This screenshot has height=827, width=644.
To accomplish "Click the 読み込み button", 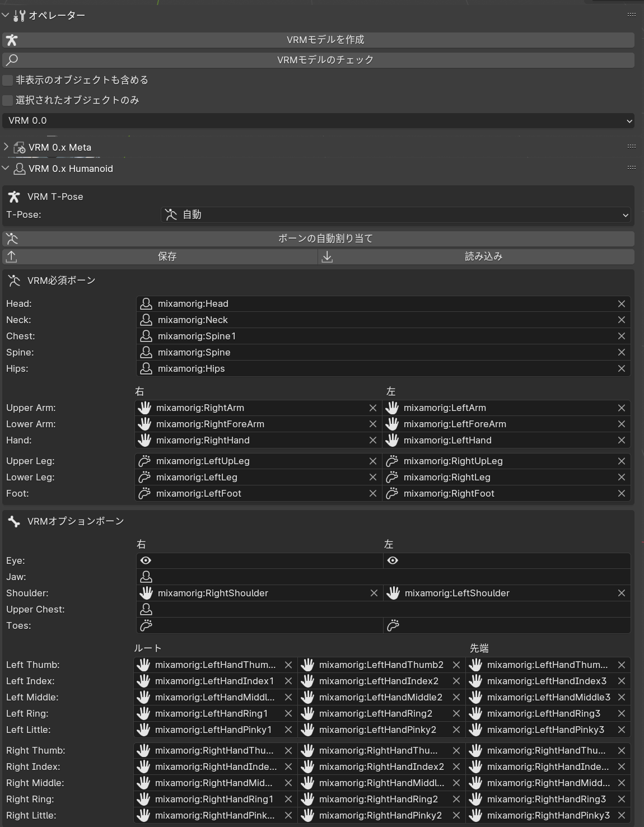I will pos(476,256).
